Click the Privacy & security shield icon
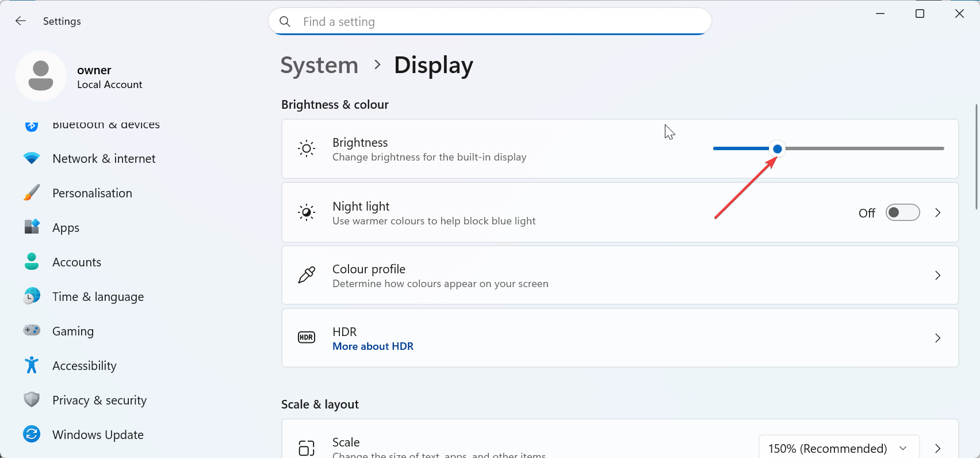Image resolution: width=980 pixels, height=458 pixels. click(32, 399)
